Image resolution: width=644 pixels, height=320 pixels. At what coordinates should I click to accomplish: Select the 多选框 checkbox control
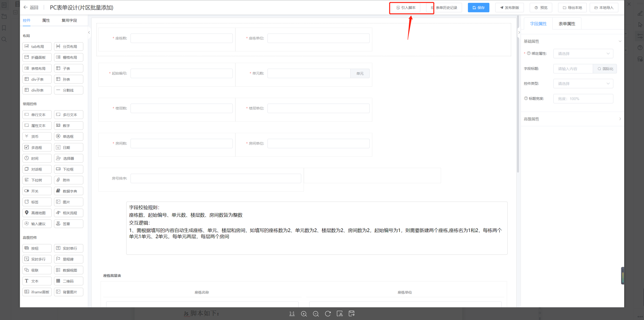click(x=37, y=147)
